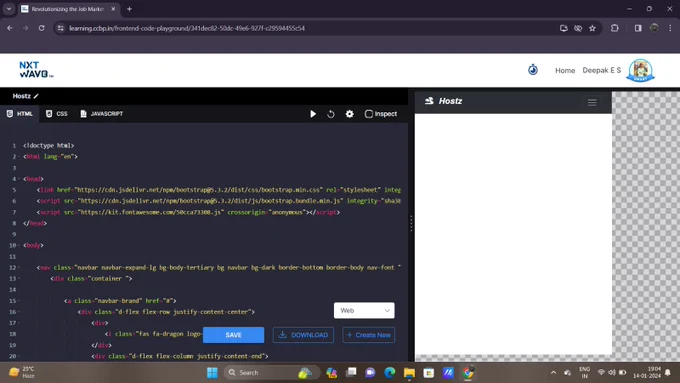The image size is (680, 383).
Task: Open weather widget showing 25°C Haze
Action: 22,372
